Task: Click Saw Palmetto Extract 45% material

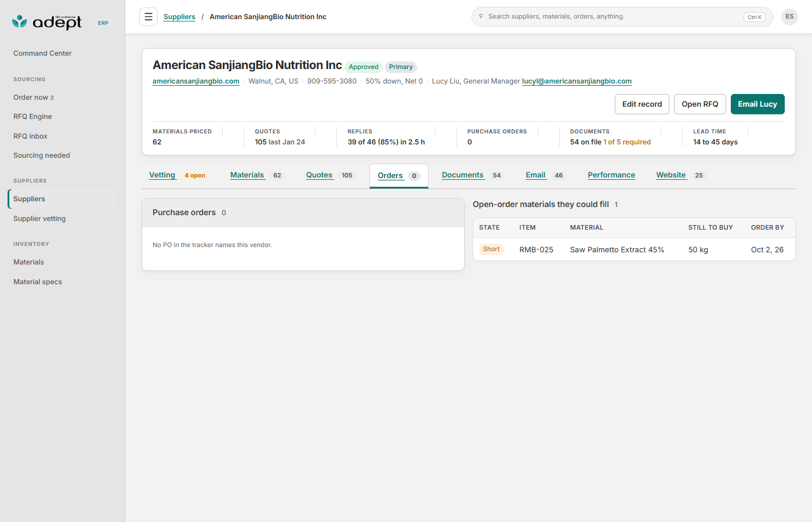Action: pyautogui.click(x=617, y=250)
